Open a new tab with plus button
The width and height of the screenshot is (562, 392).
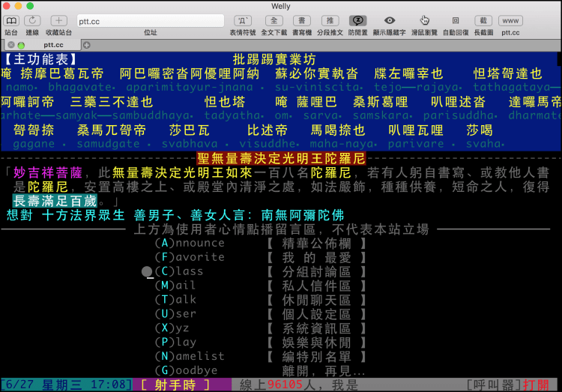[x=87, y=45]
